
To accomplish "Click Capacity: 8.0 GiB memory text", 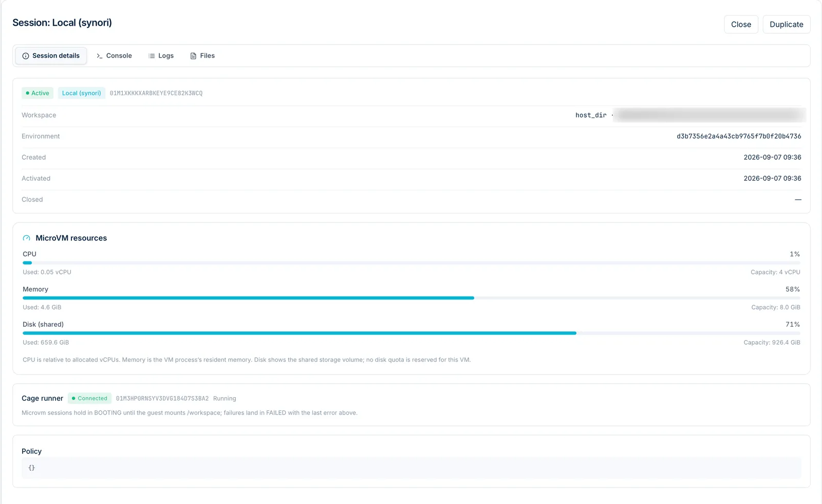I will [x=776, y=307].
